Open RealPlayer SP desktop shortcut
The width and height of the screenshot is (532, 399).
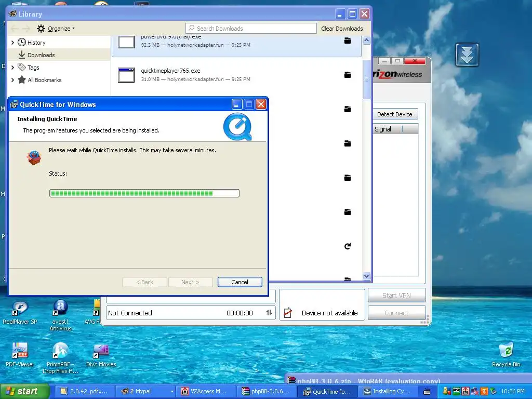(20, 312)
